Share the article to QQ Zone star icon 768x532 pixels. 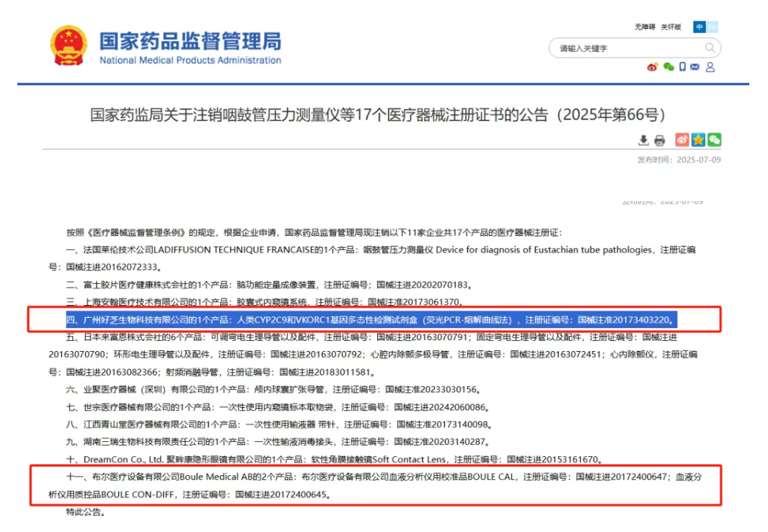point(698,140)
